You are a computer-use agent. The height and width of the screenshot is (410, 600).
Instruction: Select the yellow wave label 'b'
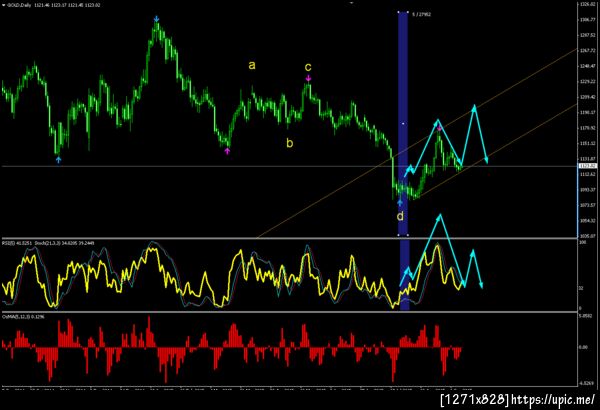click(290, 143)
